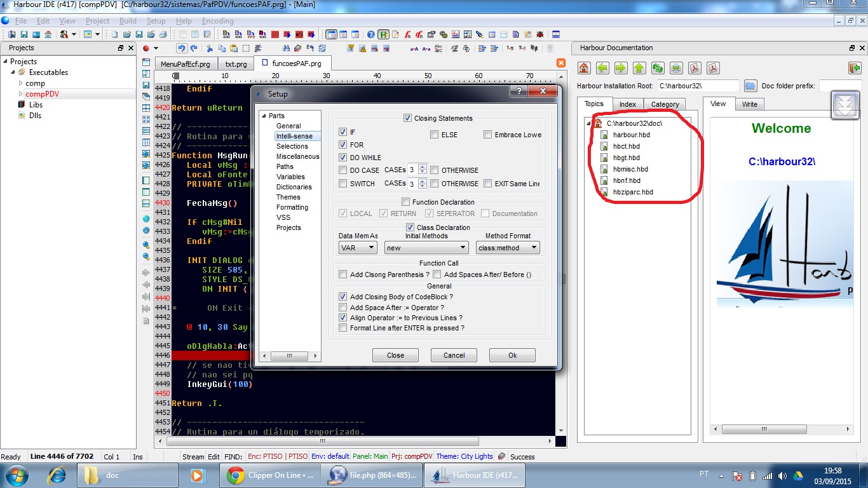Uncheck the DO WHILE checkbox
The image size is (868, 488).
343,158
